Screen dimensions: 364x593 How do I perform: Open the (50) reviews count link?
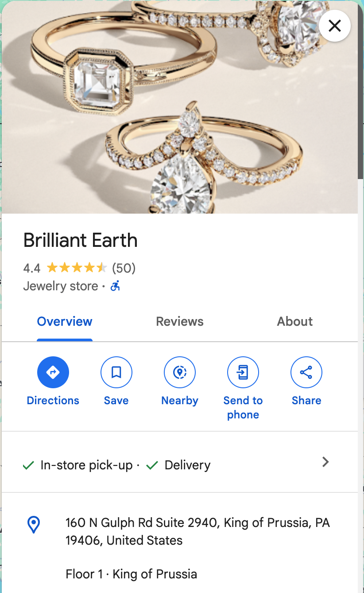[x=124, y=268]
